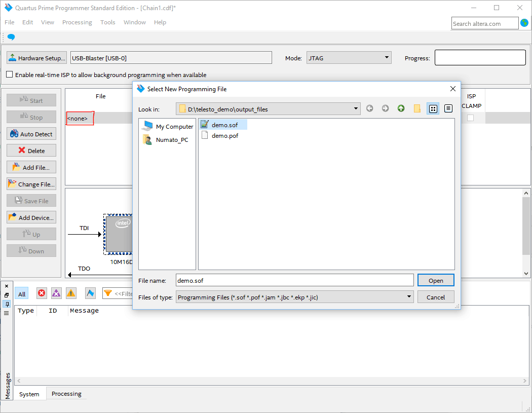Click the blue flag message filter
This screenshot has height=413, width=532.
click(x=90, y=293)
